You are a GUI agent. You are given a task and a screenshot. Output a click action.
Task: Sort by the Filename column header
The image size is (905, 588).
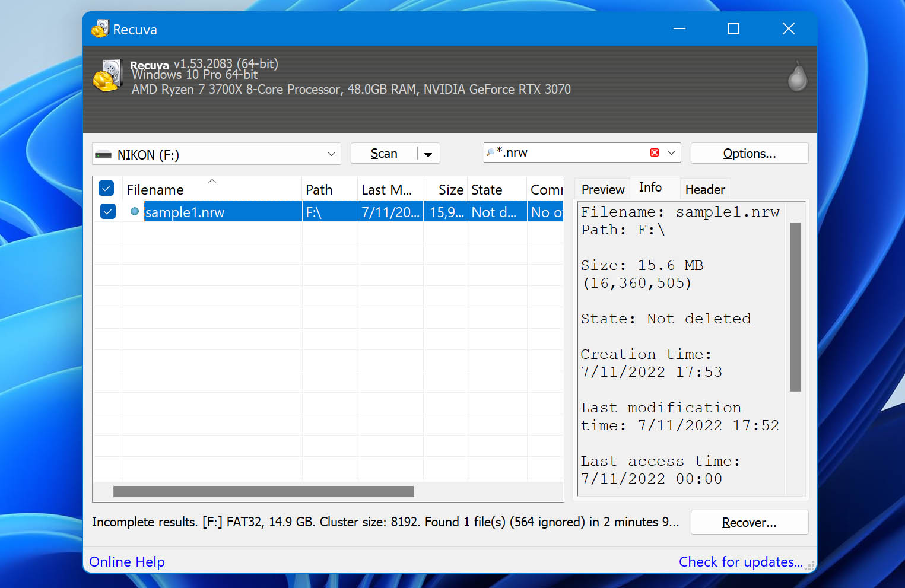pyautogui.click(x=212, y=189)
